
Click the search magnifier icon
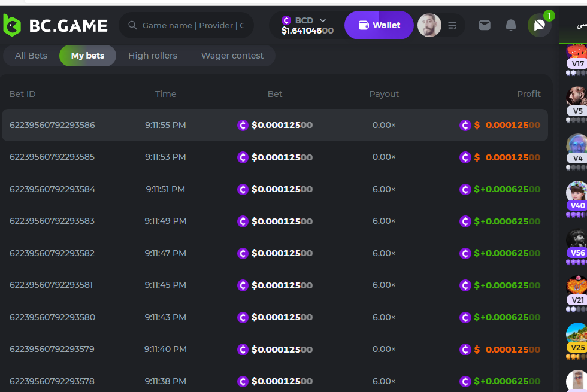[133, 25]
